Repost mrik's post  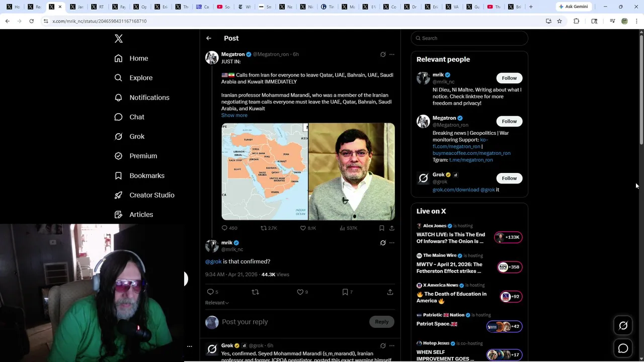click(255, 292)
